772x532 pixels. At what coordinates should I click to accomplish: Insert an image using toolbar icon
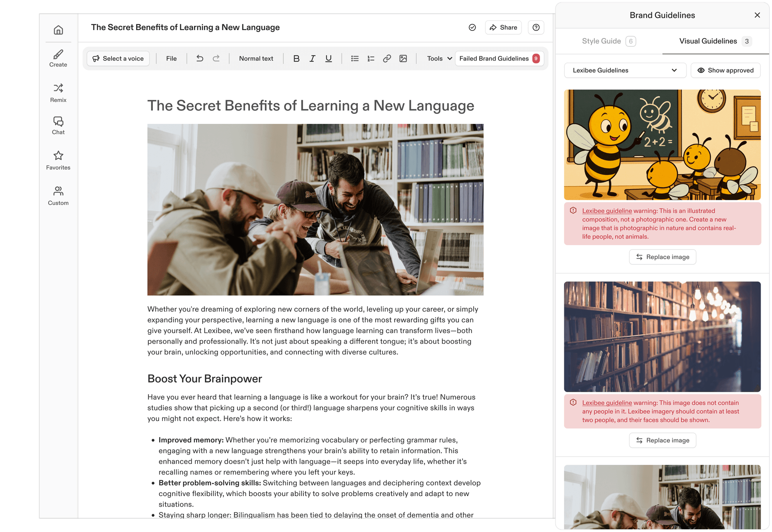[x=403, y=58]
